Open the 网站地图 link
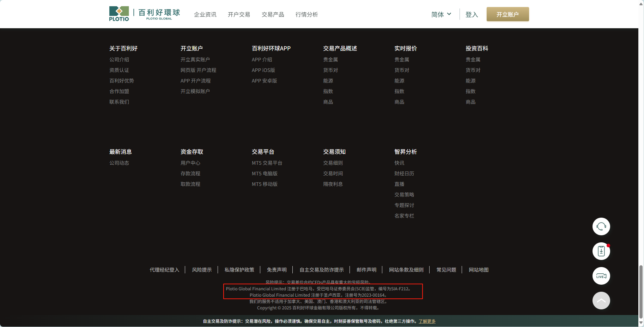The height and width of the screenshot is (327, 644). [479, 270]
